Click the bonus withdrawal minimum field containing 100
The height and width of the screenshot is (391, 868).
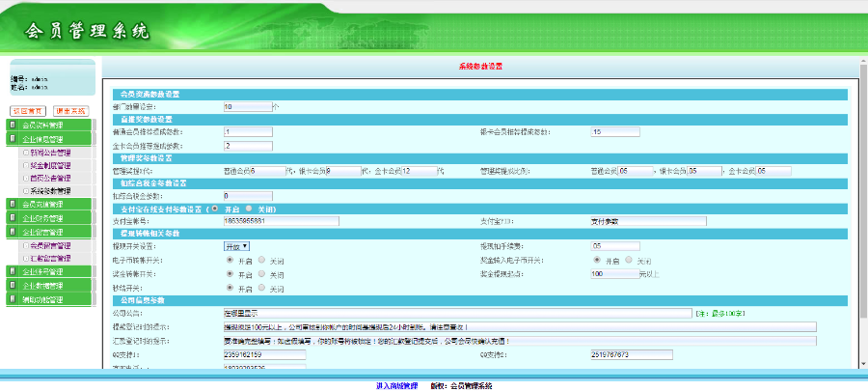(614, 273)
